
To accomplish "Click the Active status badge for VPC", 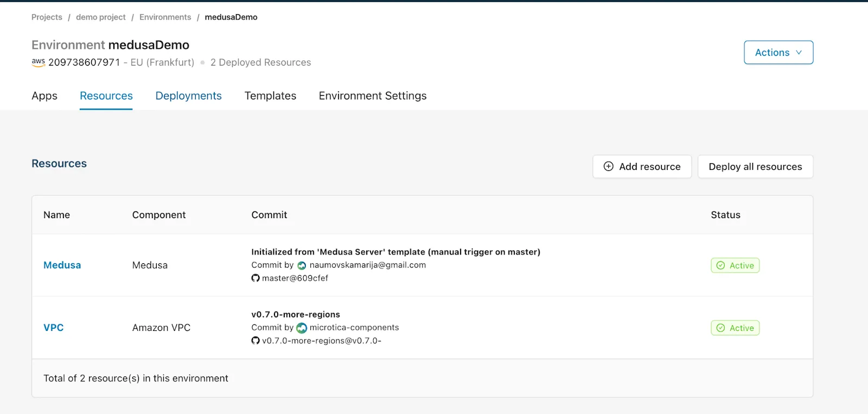I will (735, 328).
